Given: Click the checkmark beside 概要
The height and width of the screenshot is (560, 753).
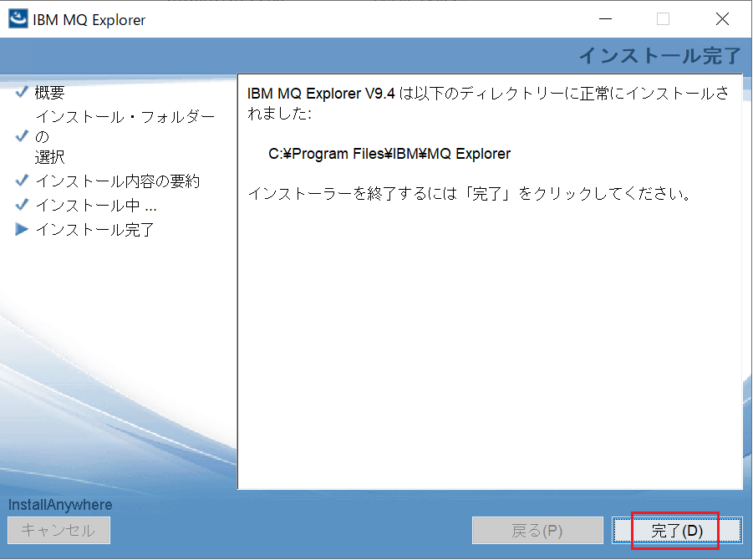Looking at the screenshot, I should click(22, 91).
